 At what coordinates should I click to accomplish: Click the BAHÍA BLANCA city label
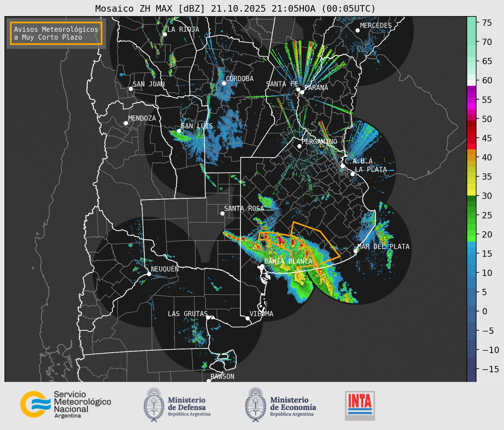tap(288, 261)
